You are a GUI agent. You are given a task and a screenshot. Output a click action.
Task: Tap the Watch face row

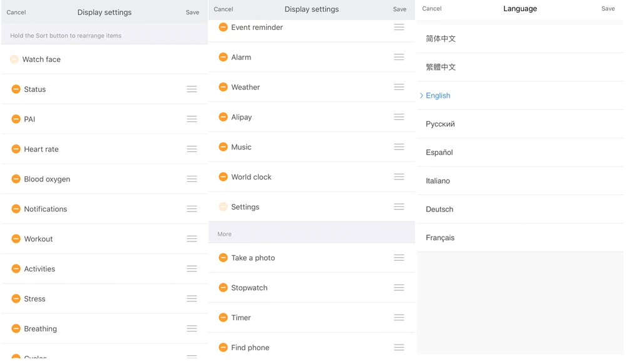click(41, 59)
